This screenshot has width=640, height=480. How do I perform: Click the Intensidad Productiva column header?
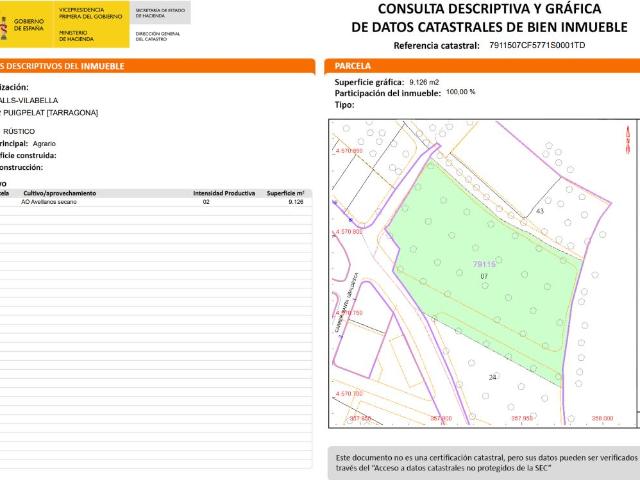224,192
